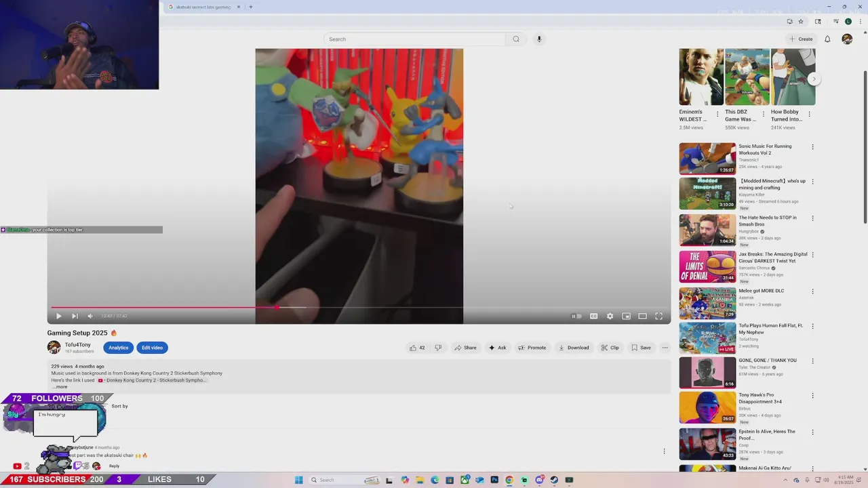Open Modded Minecraft mining and crafting video
This screenshot has width=868, height=488.
click(x=707, y=194)
